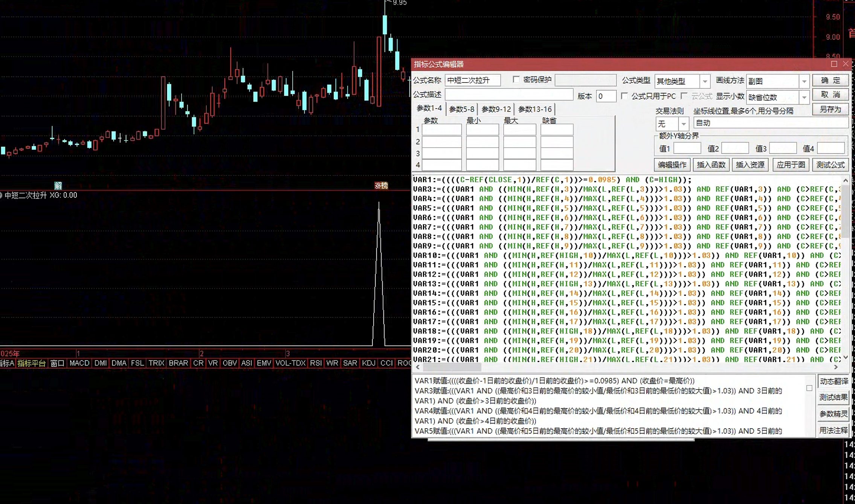Switch to the 参数5-8 tab
Image resolution: width=855 pixels, height=504 pixels.
tap(462, 109)
